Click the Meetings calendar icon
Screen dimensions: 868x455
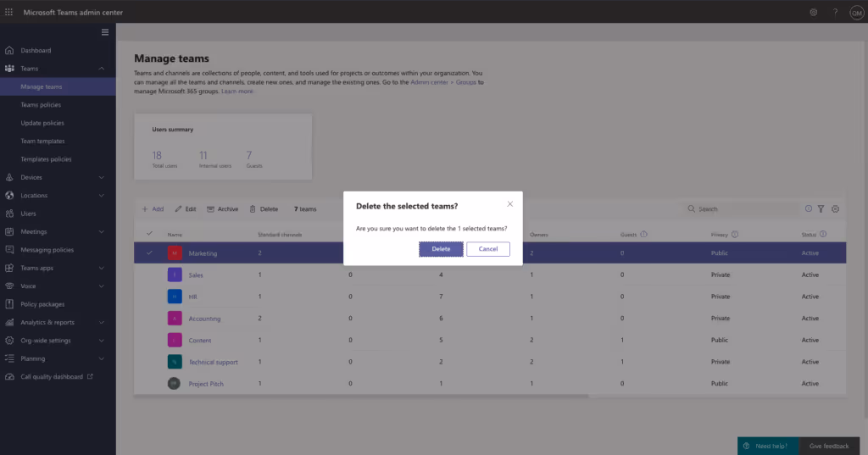[9, 231]
